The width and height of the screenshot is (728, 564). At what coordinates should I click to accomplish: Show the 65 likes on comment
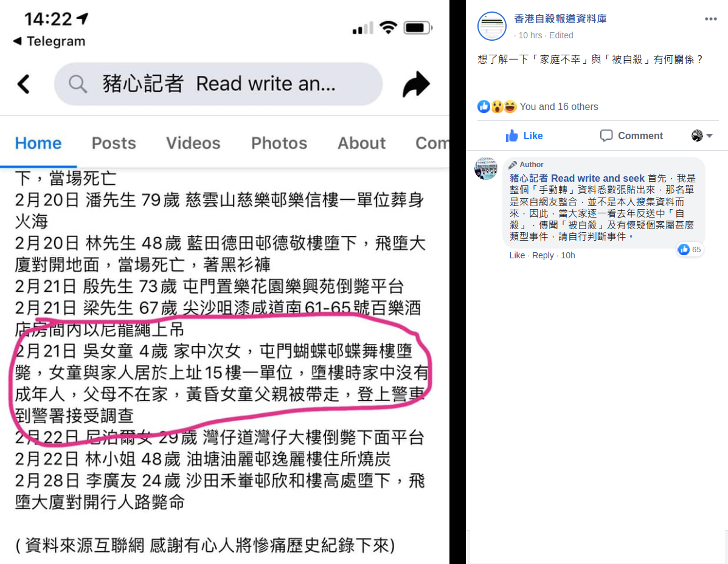tap(690, 250)
